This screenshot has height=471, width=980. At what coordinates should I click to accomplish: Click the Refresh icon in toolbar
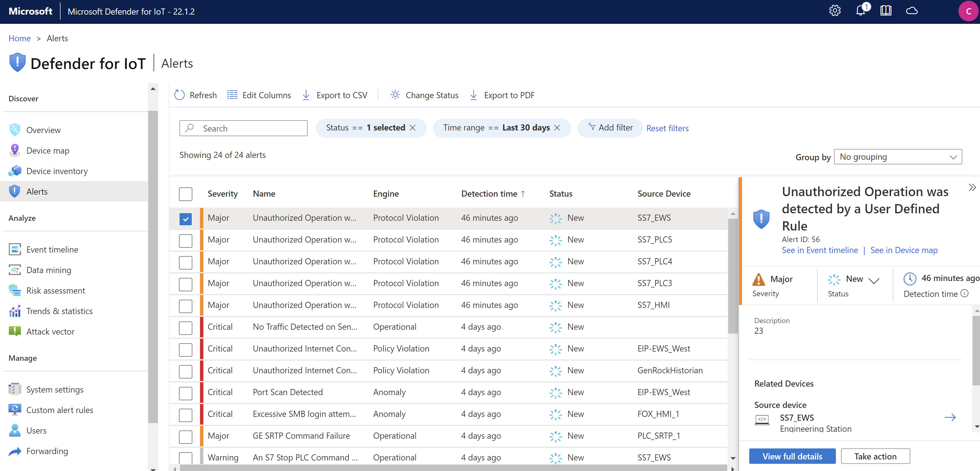point(179,95)
